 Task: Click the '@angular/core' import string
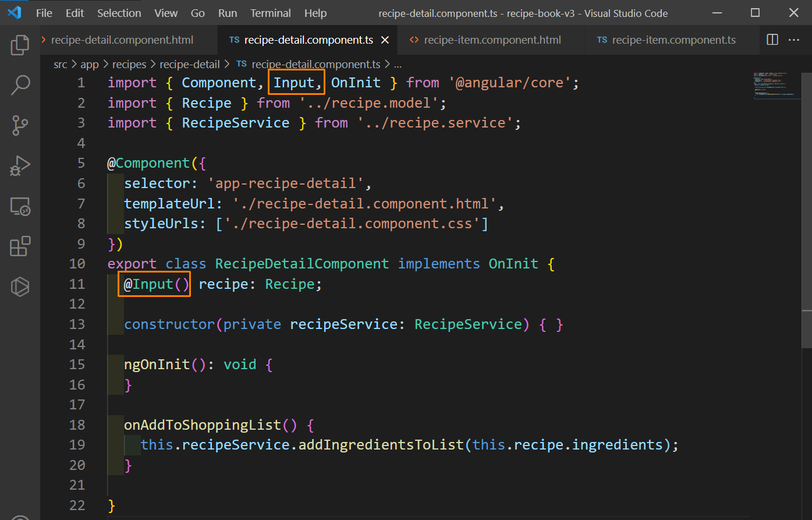click(510, 83)
